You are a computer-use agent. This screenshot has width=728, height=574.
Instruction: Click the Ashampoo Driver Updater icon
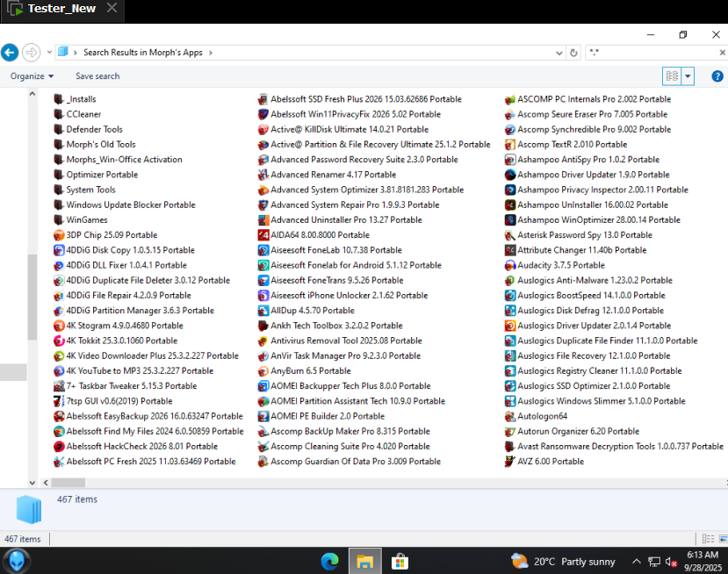click(x=510, y=175)
